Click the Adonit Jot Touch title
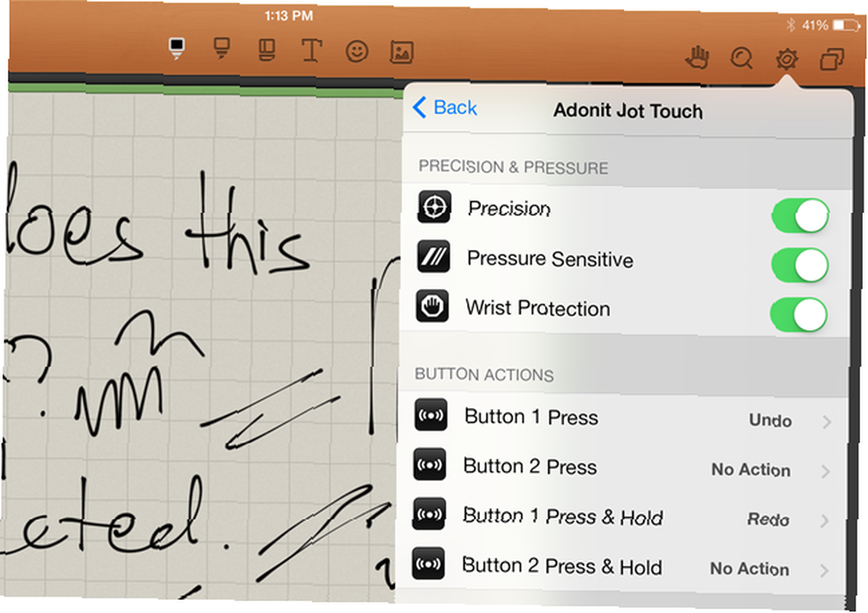The width and height of the screenshot is (868, 613). [x=628, y=111]
